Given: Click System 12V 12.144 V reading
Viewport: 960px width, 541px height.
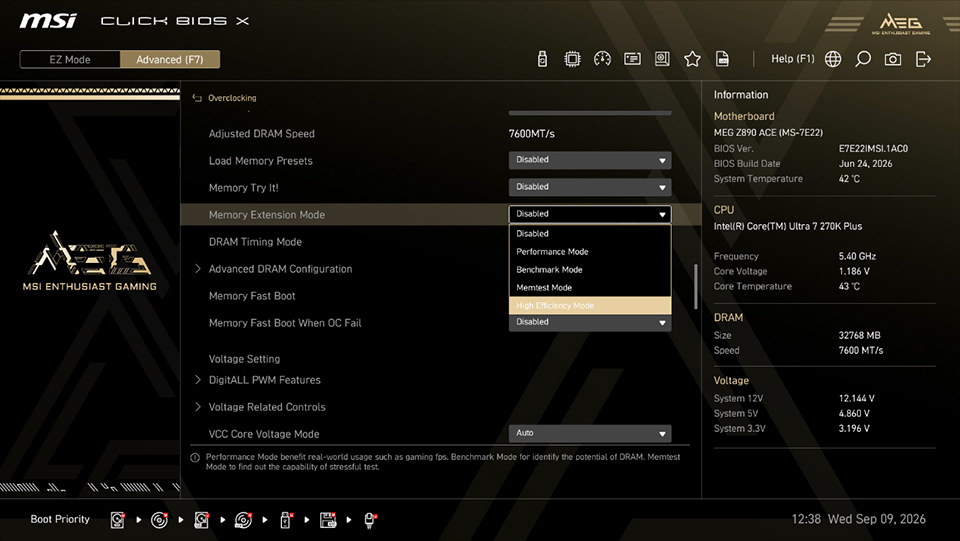Looking at the screenshot, I should pos(857,398).
